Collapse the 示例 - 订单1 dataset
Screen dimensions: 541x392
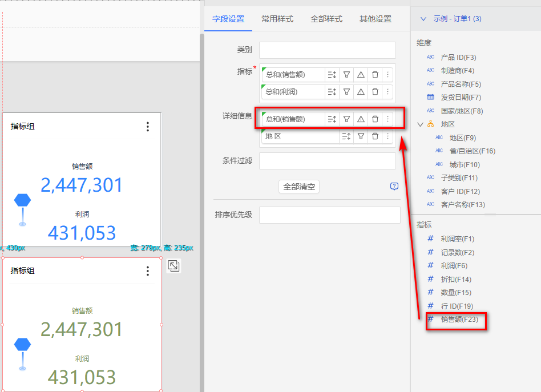423,19
